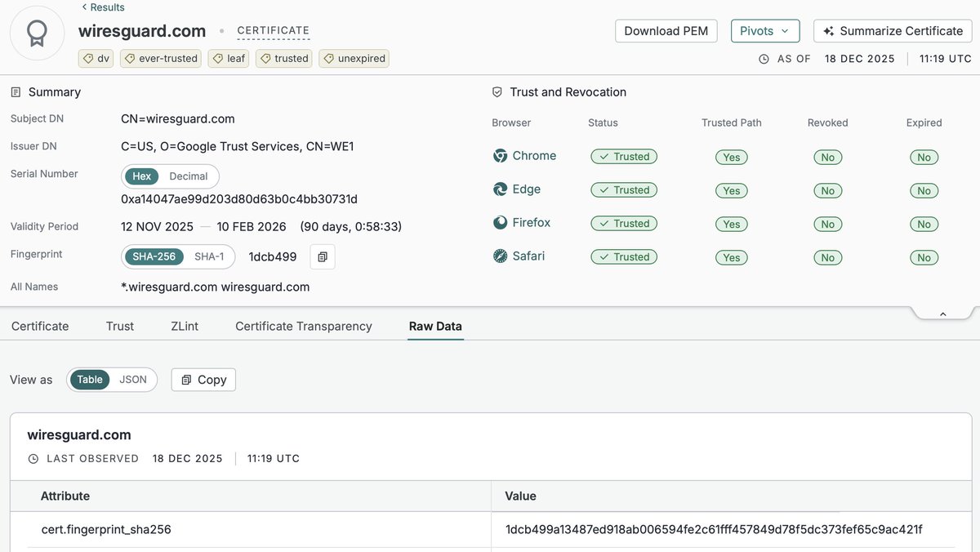This screenshot has height=552, width=980.
Task: Click the dv tag
Action: point(96,58)
